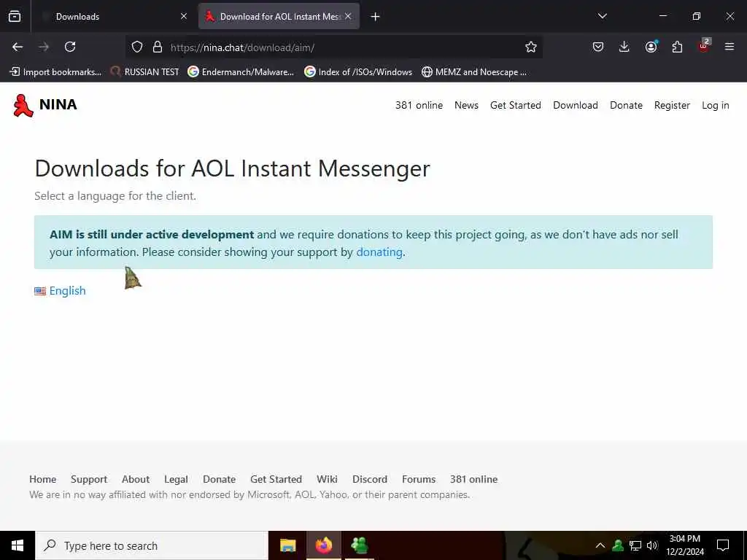Open the Windows Start menu
The image size is (747, 560).
(18, 545)
